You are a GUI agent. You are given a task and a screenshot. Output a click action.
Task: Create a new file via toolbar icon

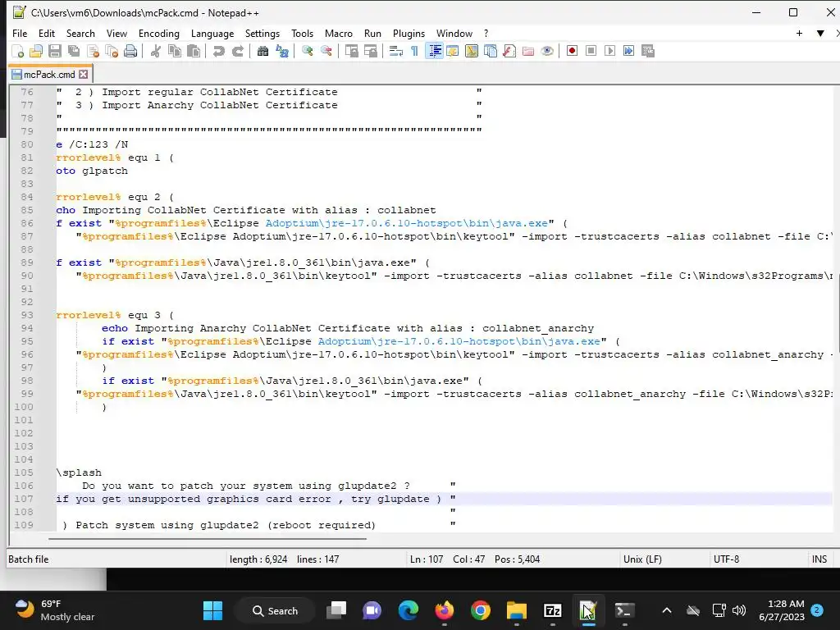pyautogui.click(x=18, y=51)
